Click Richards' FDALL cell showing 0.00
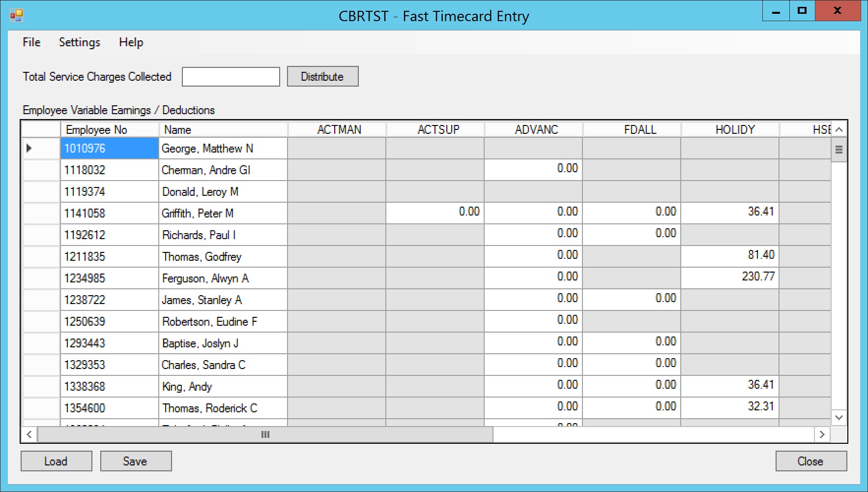The height and width of the screenshot is (492, 868). [632, 235]
